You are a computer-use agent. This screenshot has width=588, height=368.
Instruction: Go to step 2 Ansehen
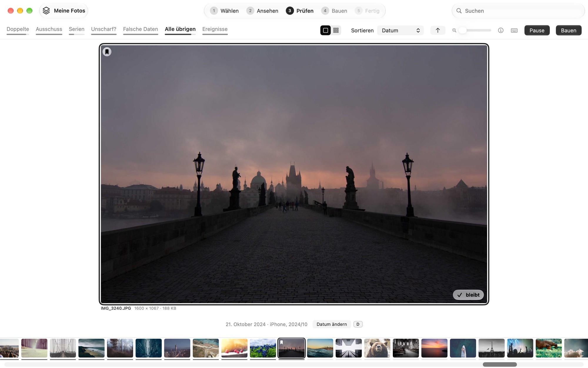coord(263,11)
